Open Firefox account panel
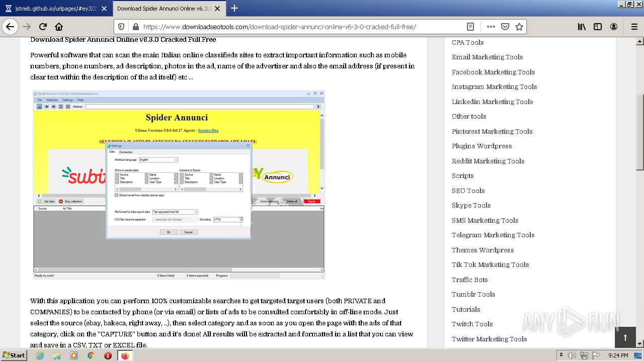The width and height of the screenshot is (644, 362). coord(614,27)
